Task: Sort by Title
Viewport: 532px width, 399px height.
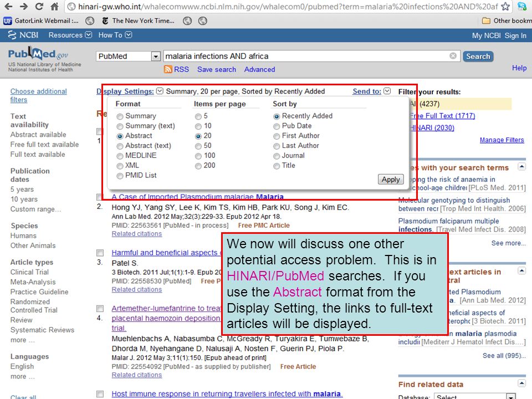Action: [277, 166]
